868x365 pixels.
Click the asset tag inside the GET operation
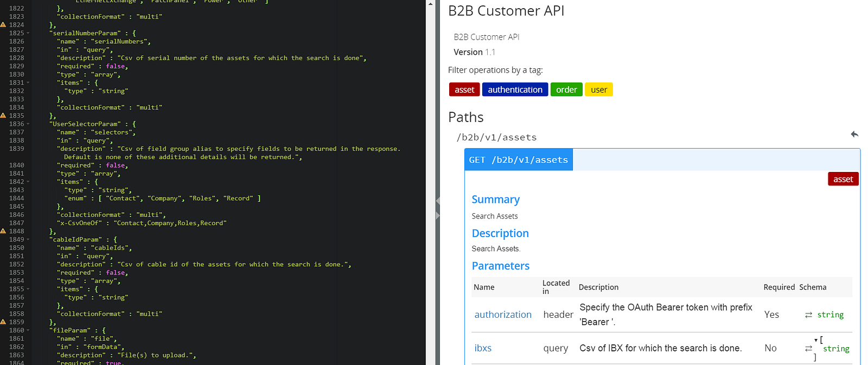coord(843,179)
